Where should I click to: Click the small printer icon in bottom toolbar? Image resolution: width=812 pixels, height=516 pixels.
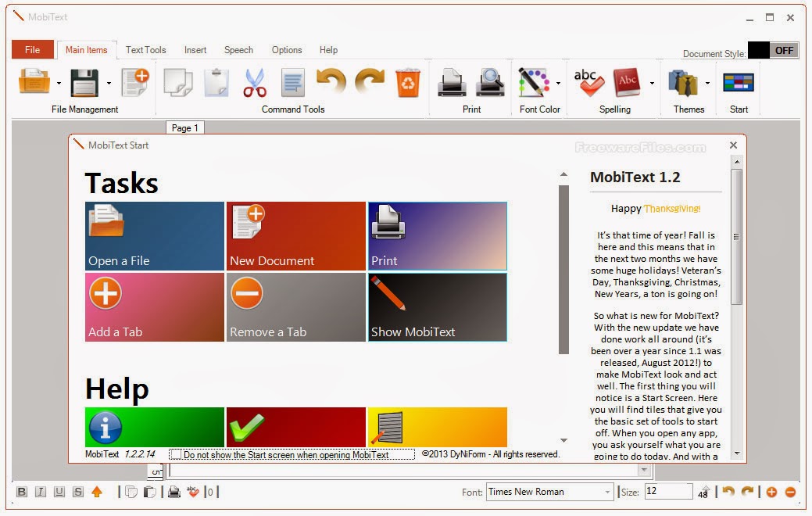coord(174,492)
